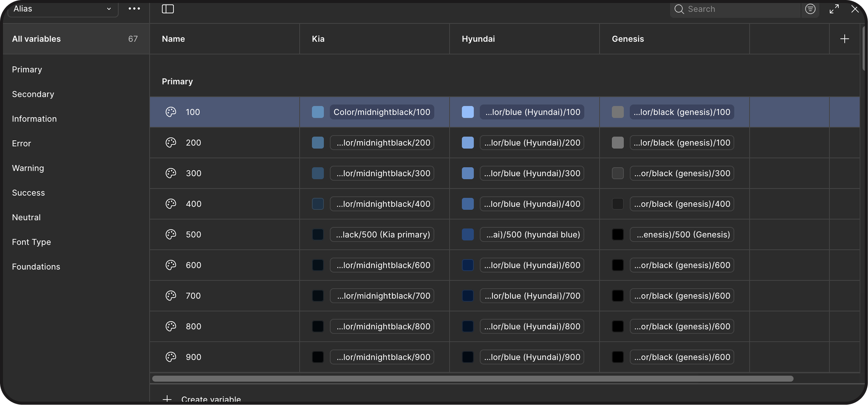The image size is (868, 405).
Task: Click the color variable icon for 700
Action: [x=171, y=295]
